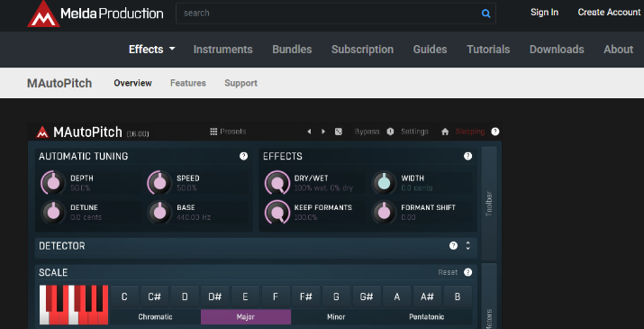The width and height of the screenshot is (644, 329).
Task: Open the About page
Action: coord(618,50)
